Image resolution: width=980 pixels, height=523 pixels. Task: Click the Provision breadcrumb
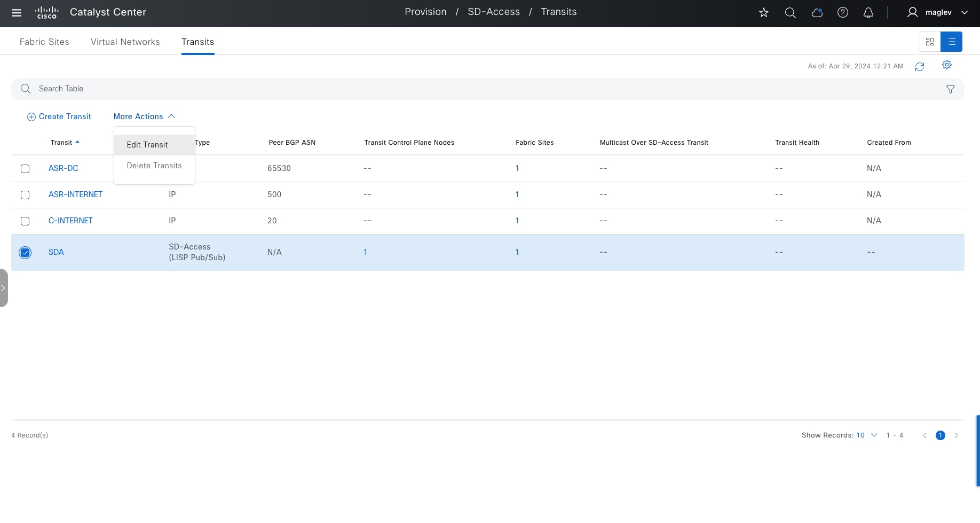click(x=425, y=12)
